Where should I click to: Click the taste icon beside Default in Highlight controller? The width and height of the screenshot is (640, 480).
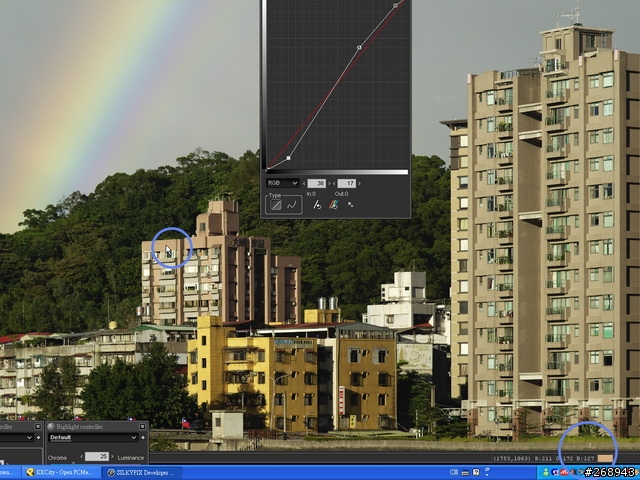tap(142, 438)
